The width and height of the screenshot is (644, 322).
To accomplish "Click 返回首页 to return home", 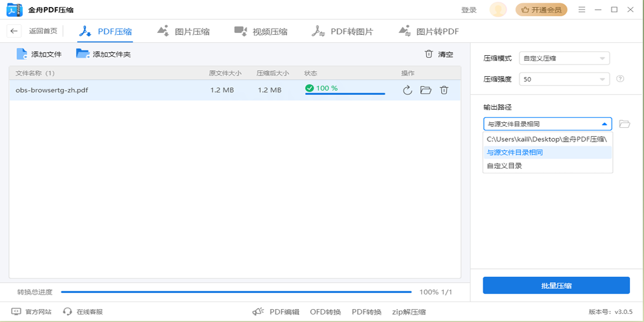I will (43, 31).
